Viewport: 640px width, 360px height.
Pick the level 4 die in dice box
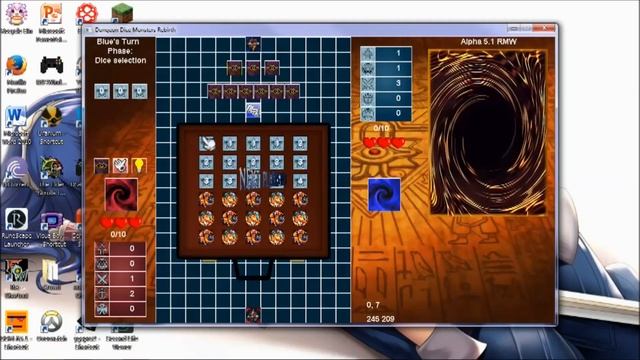click(300, 181)
